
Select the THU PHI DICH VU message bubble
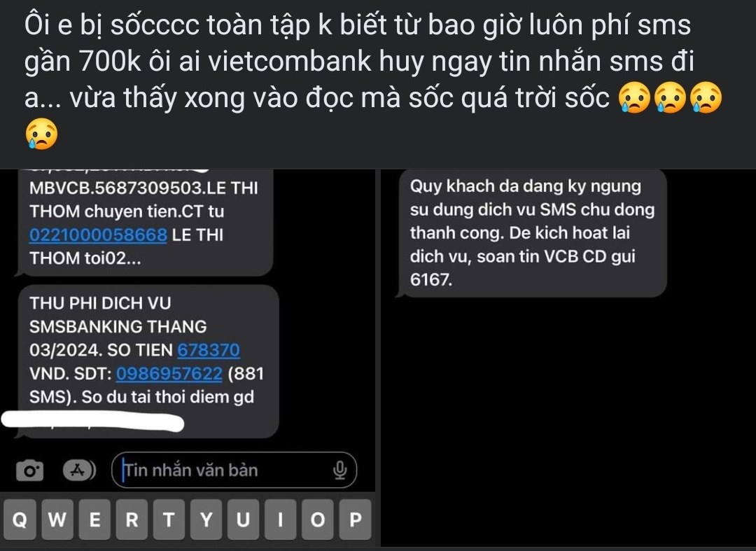148,361
